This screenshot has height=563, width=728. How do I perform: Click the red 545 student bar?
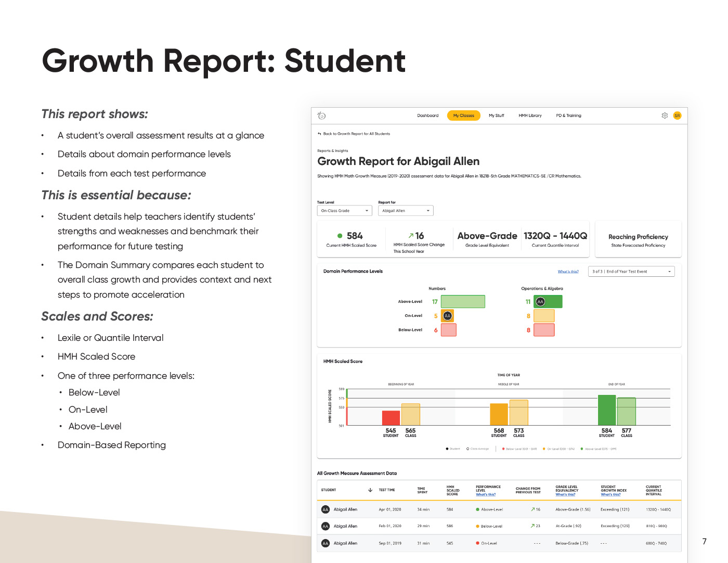[391, 418]
